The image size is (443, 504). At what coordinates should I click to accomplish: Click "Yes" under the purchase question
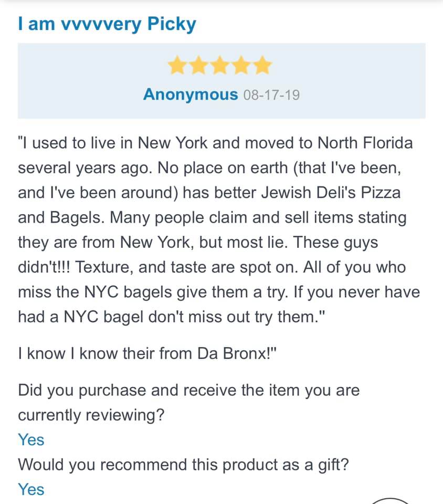coord(31,439)
